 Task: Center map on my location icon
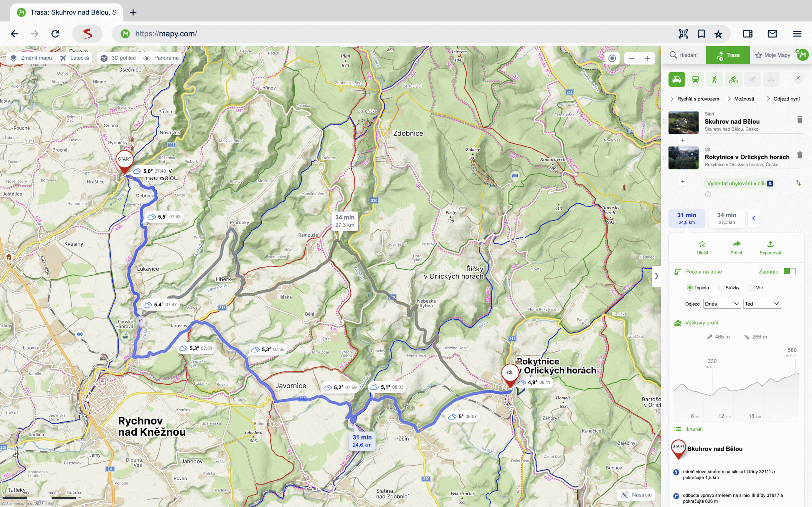coord(612,58)
